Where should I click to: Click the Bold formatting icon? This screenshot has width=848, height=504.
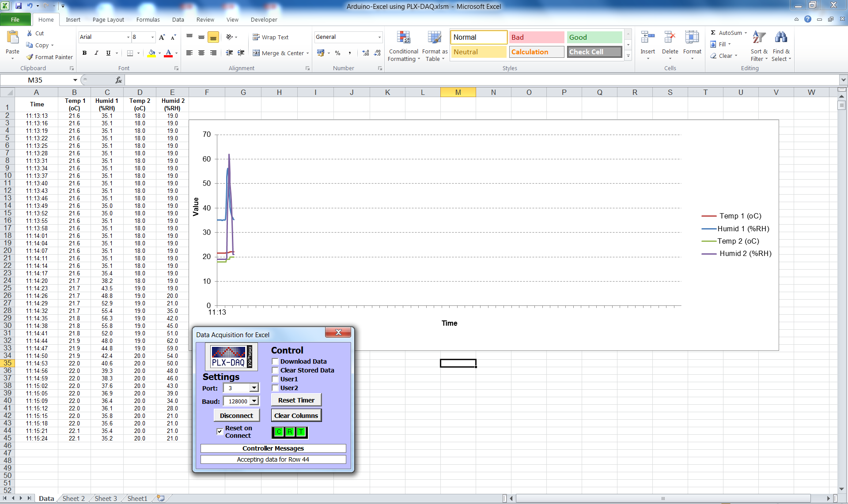84,53
